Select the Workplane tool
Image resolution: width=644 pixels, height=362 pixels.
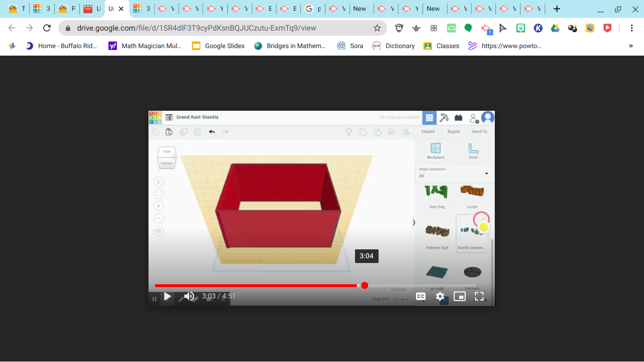(x=436, y=151)
